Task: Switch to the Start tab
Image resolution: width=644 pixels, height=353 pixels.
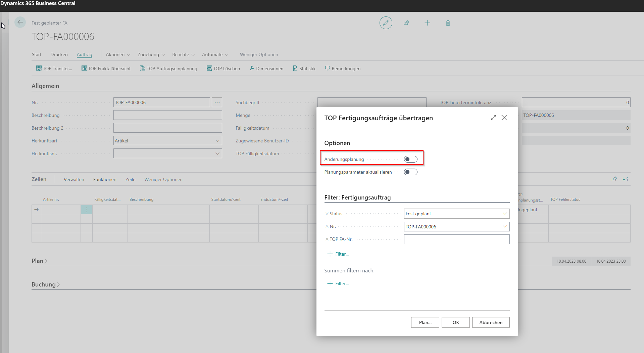Action: tap(37, 54)
